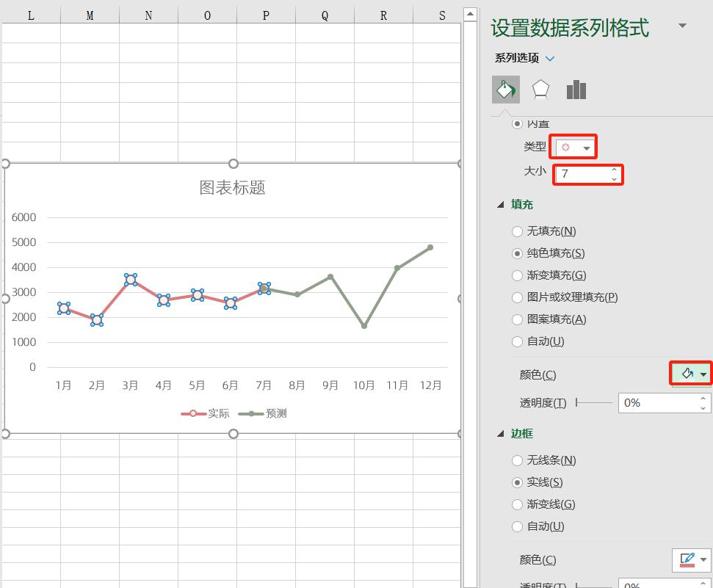The image size is (713, 588).
Task: Click the 实际 legend entry
Action: pos(205,413)
